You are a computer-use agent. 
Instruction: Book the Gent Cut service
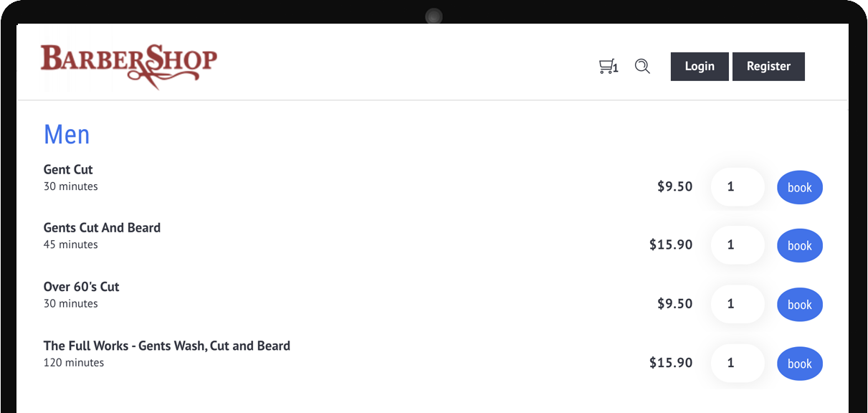pyautogui.click(x=800, y=187)
